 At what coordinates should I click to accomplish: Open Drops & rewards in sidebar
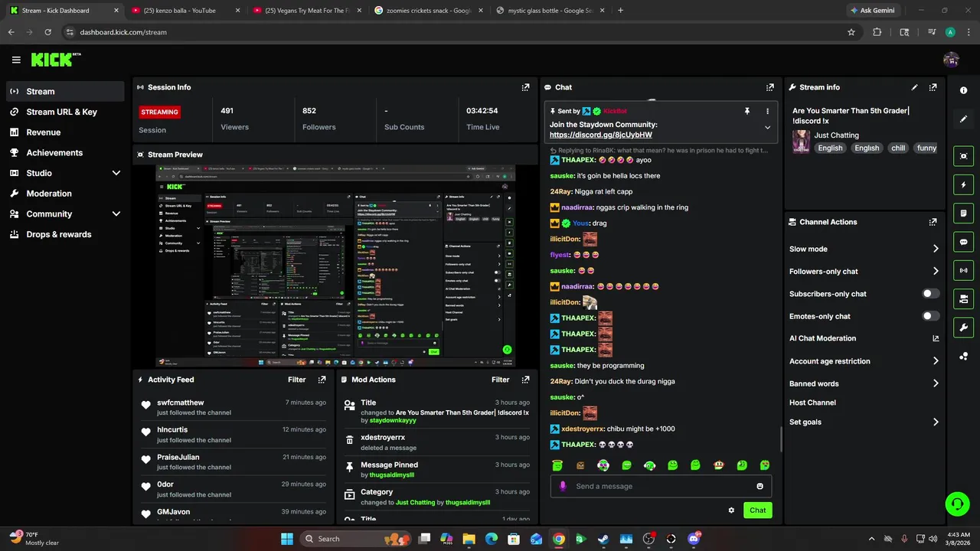click(x=65, y=234)
